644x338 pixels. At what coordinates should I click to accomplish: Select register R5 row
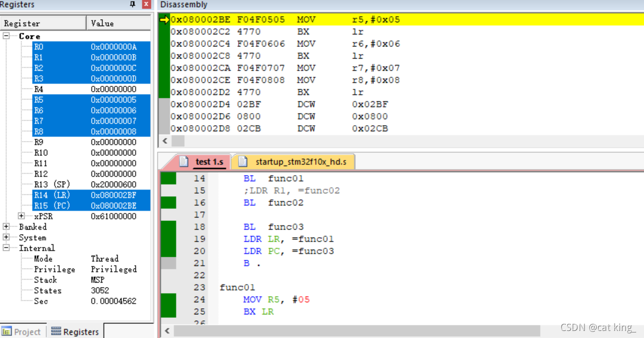click(91, 100)
